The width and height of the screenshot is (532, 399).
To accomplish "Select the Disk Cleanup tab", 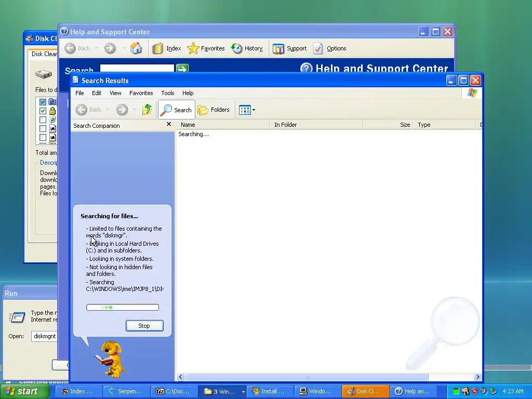I will coord(43,54).
